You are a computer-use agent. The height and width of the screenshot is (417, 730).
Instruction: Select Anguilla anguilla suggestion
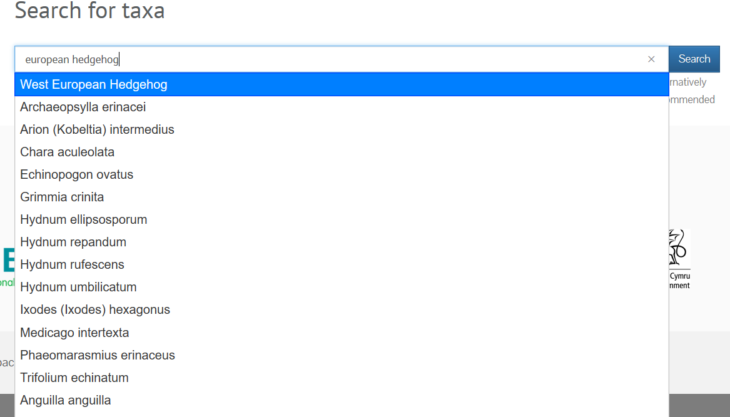[342, 400]
